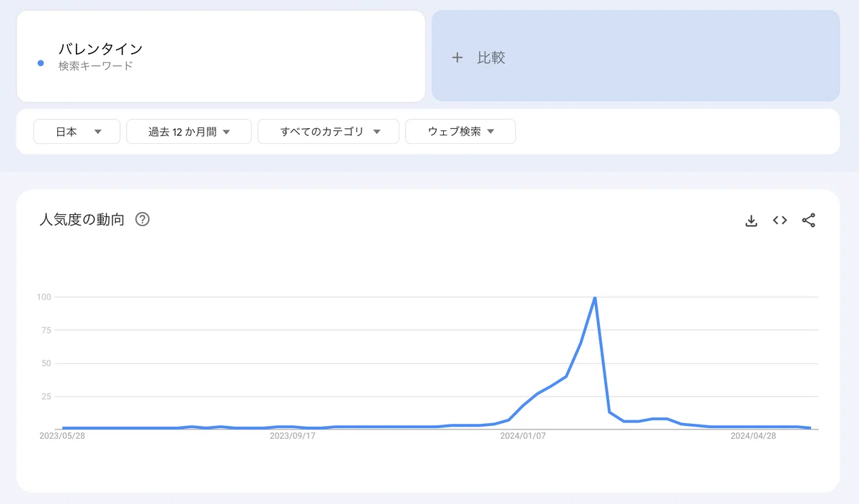Select the blue dot next to バレンタイン
Viewport: 859px width, 504px height.
pyautogui.click(x=41, y=64)
